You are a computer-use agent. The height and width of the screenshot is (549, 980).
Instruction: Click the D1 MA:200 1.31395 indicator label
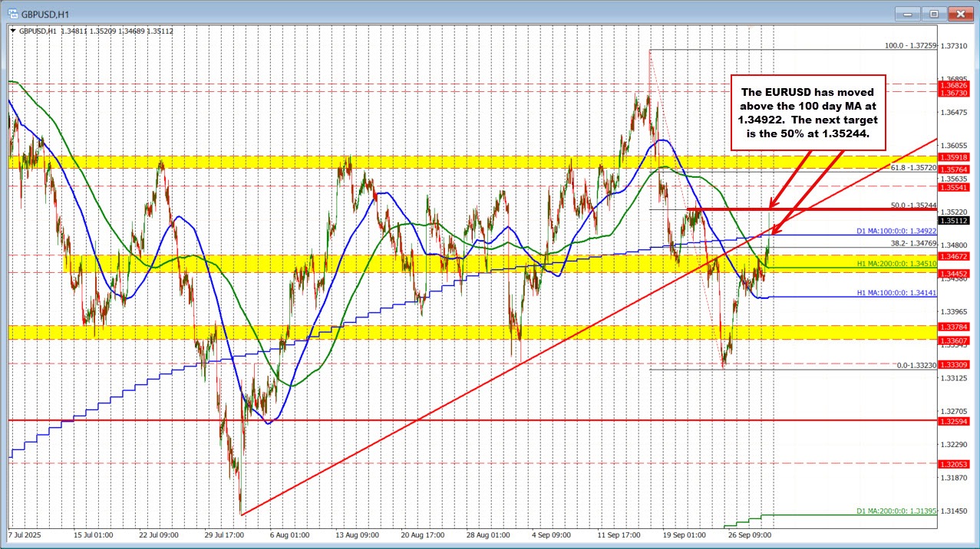point(896,511)
